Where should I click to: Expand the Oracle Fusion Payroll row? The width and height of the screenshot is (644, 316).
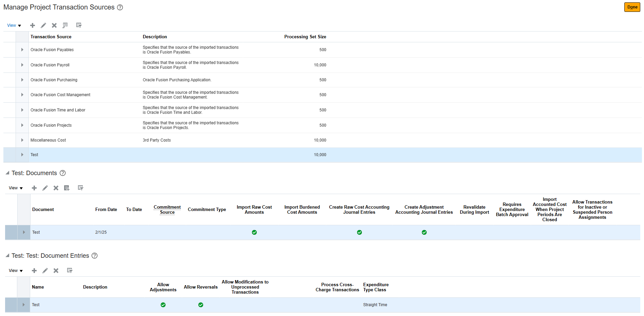[22, 65]
